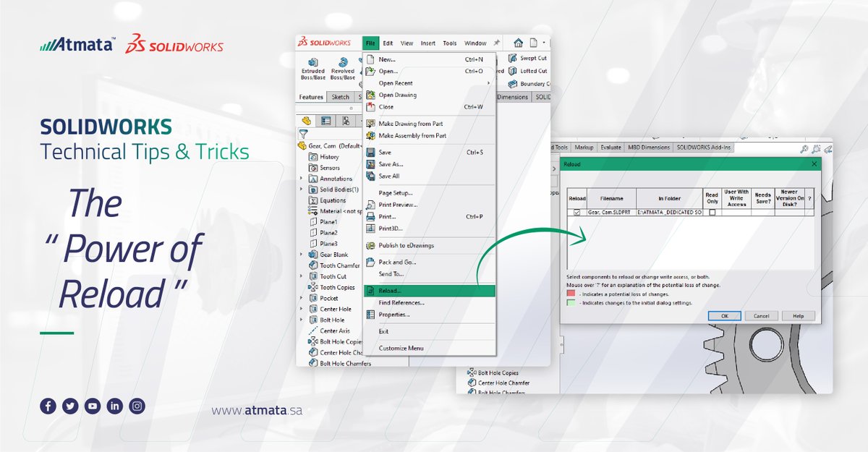Expand the Center Hole feature

click(302, 309)
